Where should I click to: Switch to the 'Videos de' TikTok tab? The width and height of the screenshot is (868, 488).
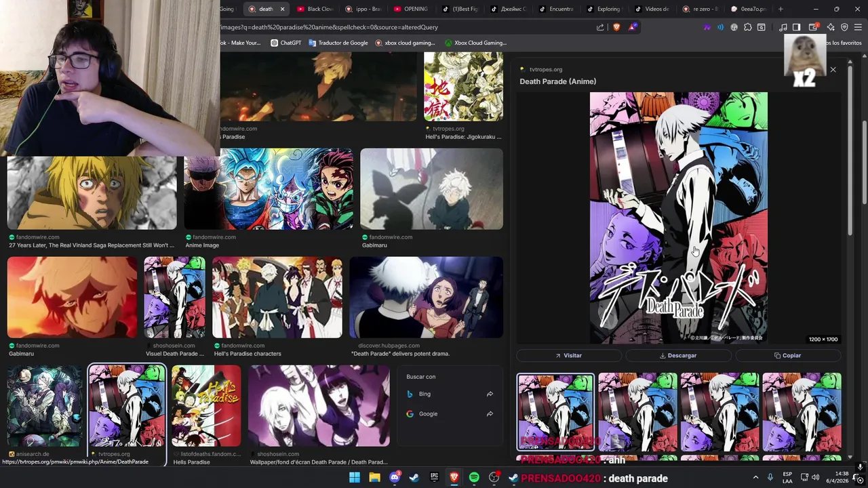tap(652, 9)
